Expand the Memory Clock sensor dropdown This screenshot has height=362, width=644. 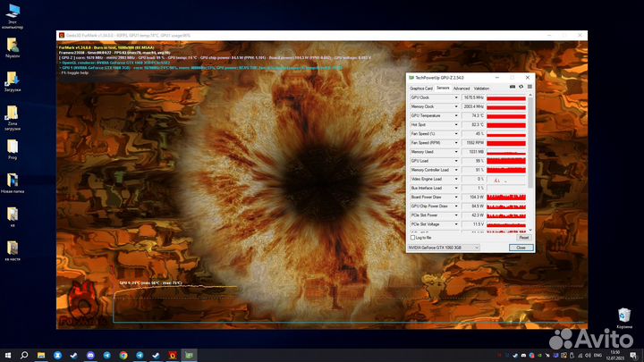point(456,106)
